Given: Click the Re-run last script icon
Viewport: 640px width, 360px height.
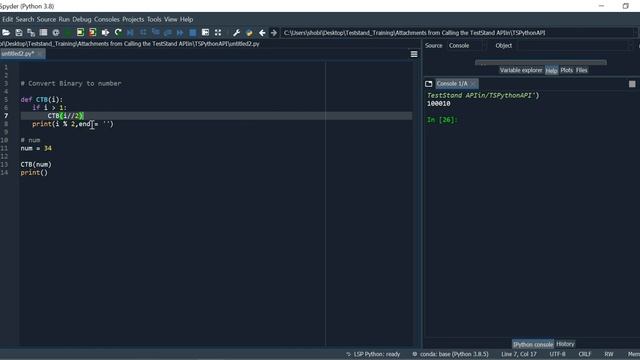Looking at the screenshot, I should [x=118, y=33].
